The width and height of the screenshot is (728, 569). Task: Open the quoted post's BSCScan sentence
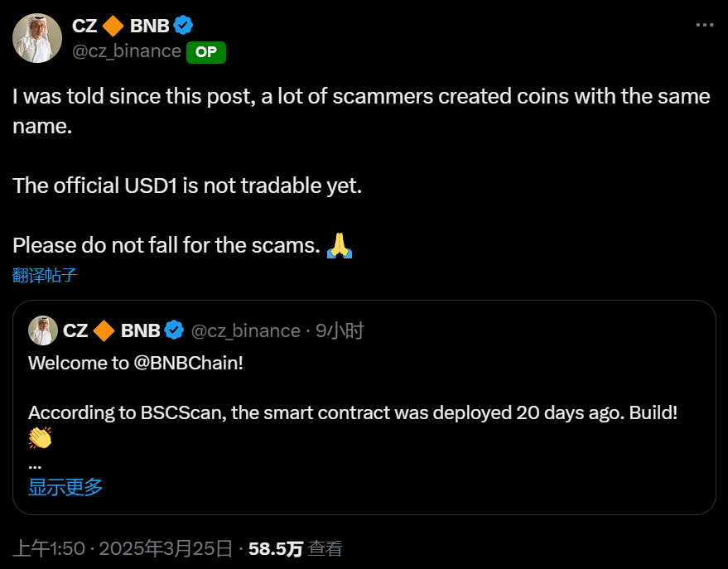pyautogui.click(x=353, y=412)
